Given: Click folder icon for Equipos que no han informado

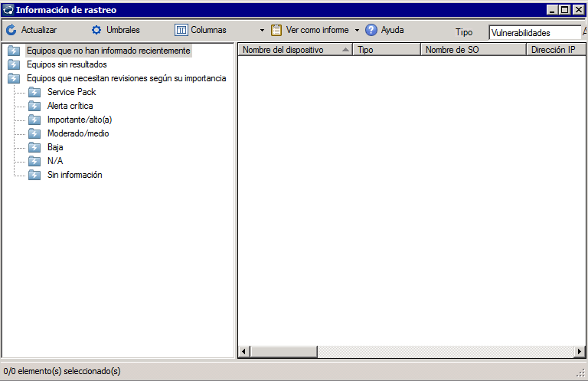Looking at the screenshot, I should tap(14, 51).
